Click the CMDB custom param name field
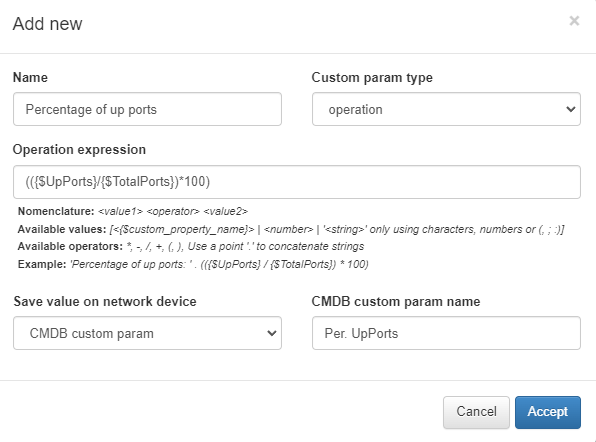 [x=446, y=333]
